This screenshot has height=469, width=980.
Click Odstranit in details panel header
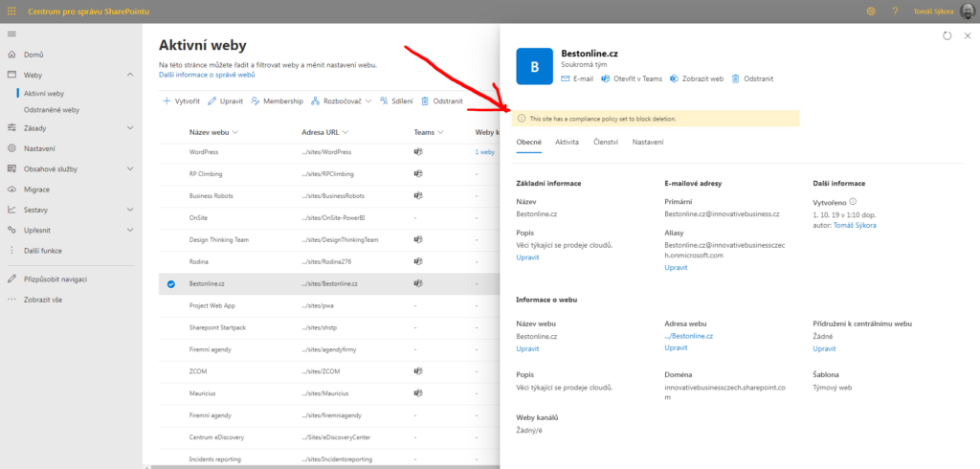tap(752, 79)
